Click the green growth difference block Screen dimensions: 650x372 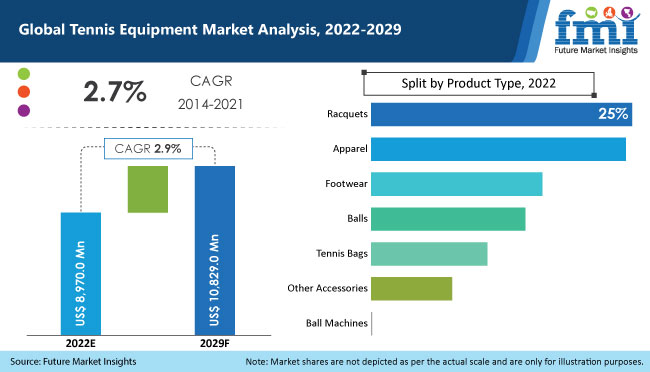[148, 190]
